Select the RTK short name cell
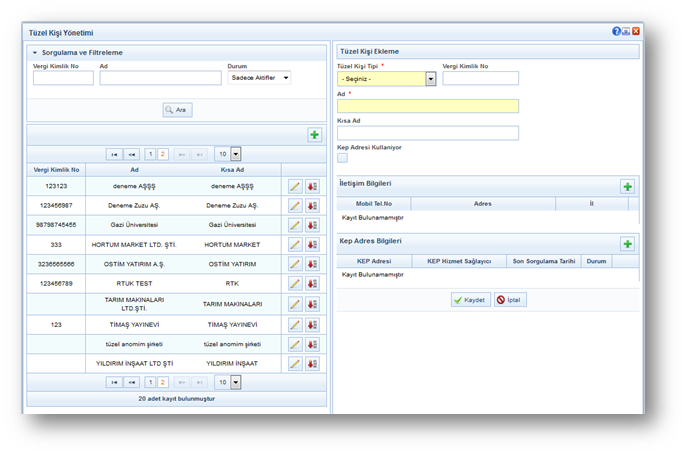687x456 pixels. (x=232, y=284)
